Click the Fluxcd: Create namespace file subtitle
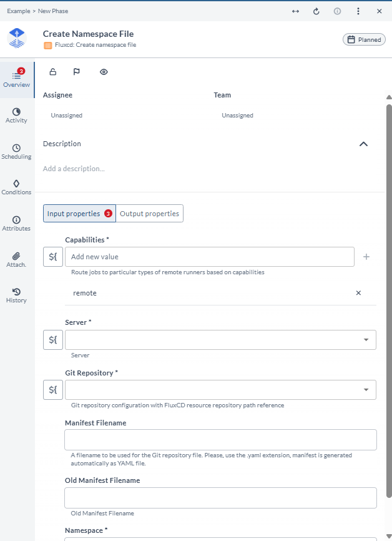The image size is (392, 541). click(x=96, y=45)
